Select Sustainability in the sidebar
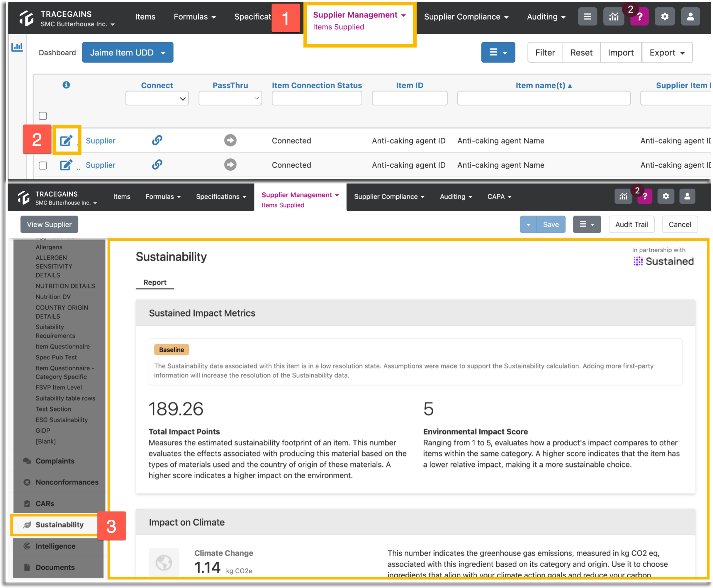 tap(60, 525)
